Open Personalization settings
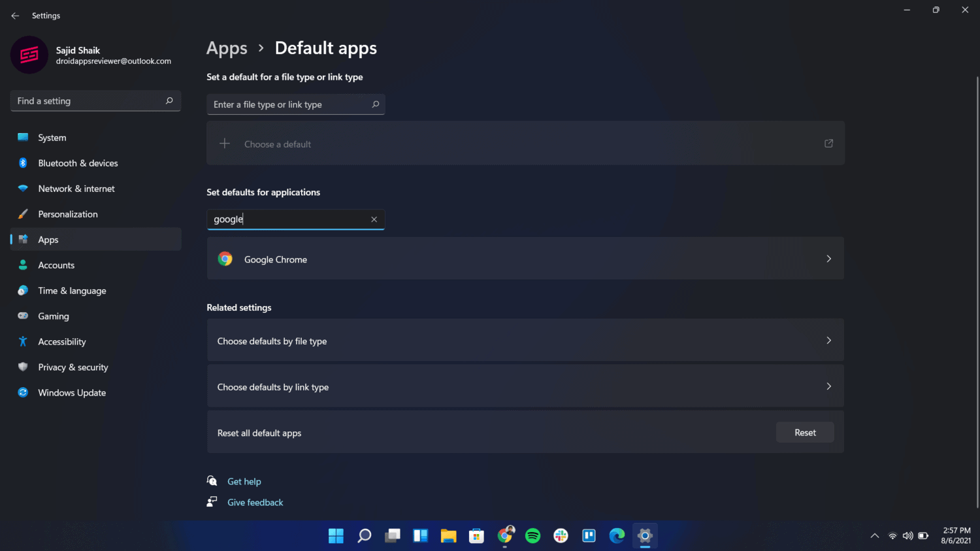Image resolution: width=980 pixels, height=551 pixels. pos(96,214)
